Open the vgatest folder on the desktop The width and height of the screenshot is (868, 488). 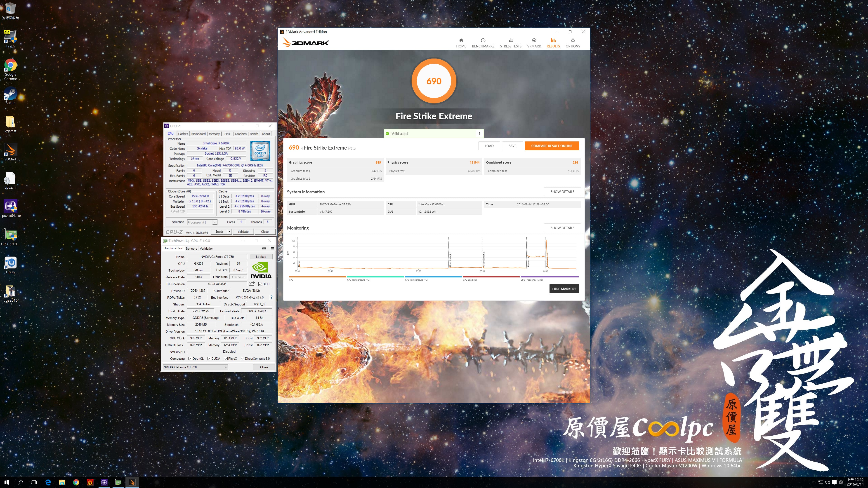pyautogui.click(x=10, y=124)
